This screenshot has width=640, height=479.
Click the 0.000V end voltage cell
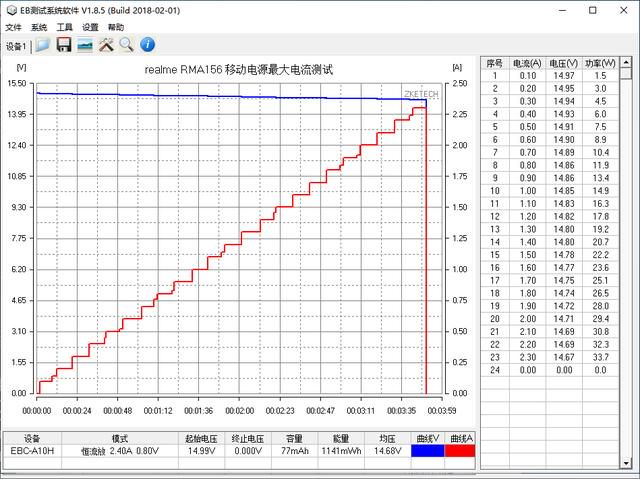[x=248, y=451]
